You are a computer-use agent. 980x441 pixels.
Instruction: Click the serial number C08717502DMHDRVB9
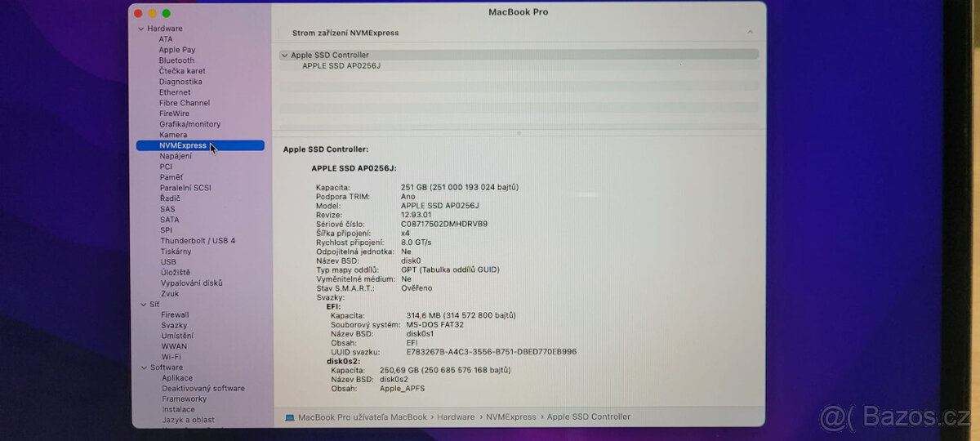coord(444,224)
